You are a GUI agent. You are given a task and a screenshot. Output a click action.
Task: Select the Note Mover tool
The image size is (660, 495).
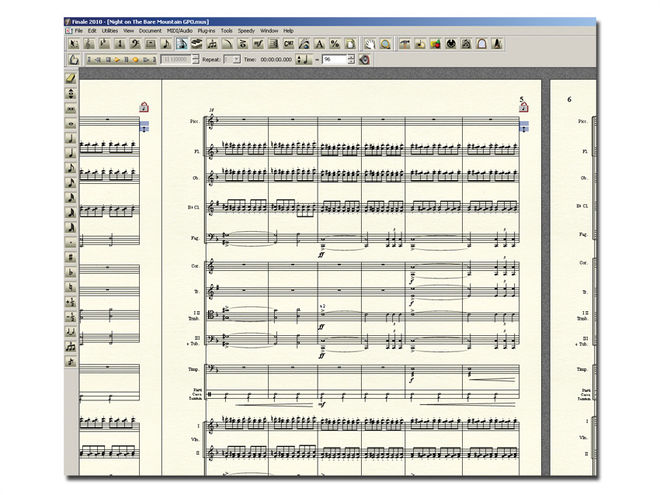coord(420,44)
